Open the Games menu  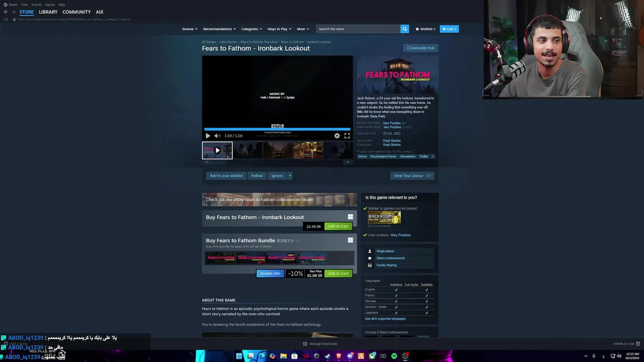click(x=50, y=5)
